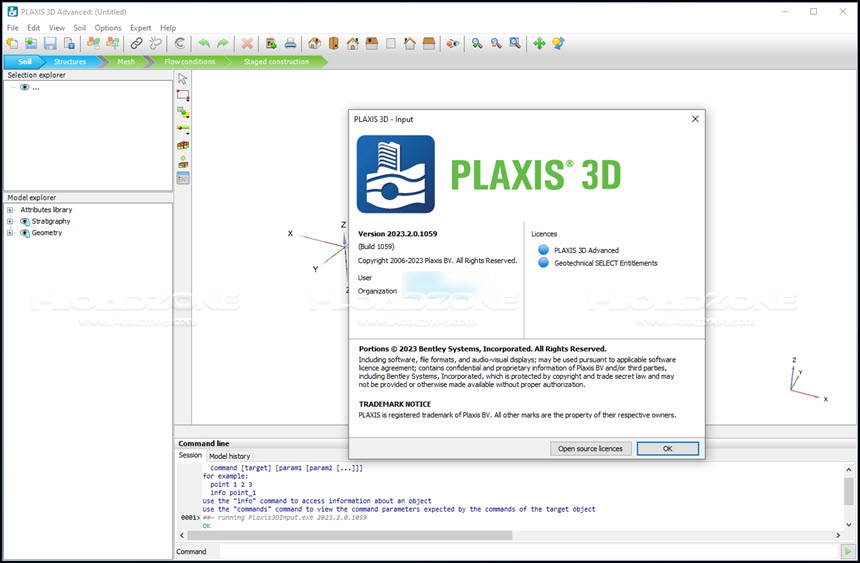Click the door-shaped view icon
The image size is (860, 563).
(333, 43)
